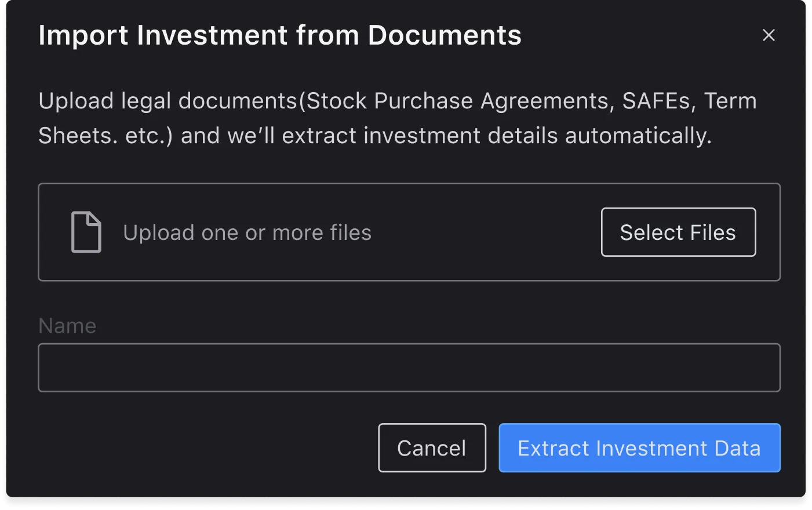This screenshot has width=812, height=510.
Task: Click the Name field label
Action: 67,325
